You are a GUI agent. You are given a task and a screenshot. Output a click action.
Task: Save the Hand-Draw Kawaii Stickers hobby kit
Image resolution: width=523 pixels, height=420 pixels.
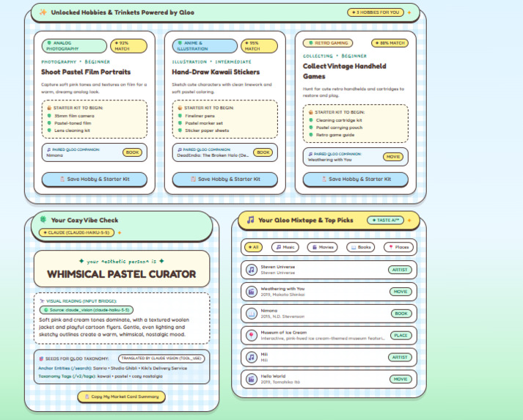point(225,180)
